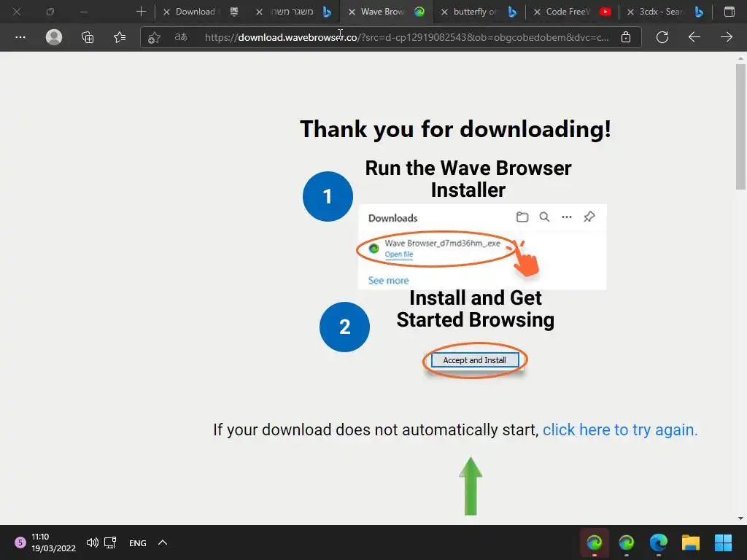747x560 pixels.
Task: Open the Favorites list icon
Action: (x=120, y=37)
